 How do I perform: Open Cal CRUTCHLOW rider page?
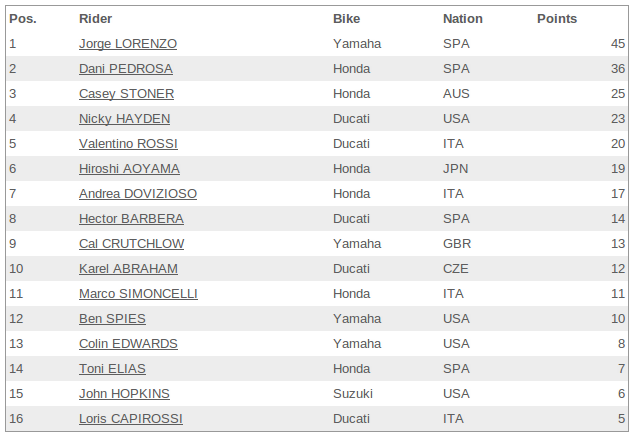pos(131,244)
